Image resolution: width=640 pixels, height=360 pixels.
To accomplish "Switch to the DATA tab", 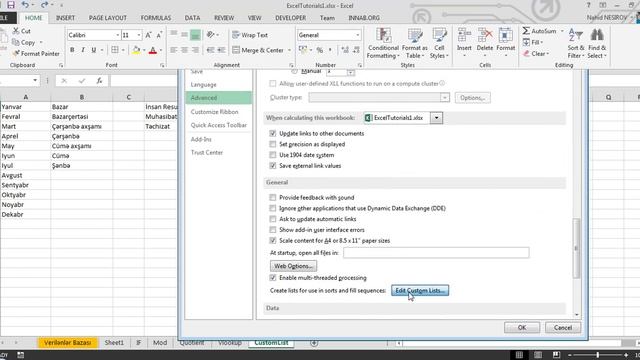I will pyautogui.click(x=192, y=18).
